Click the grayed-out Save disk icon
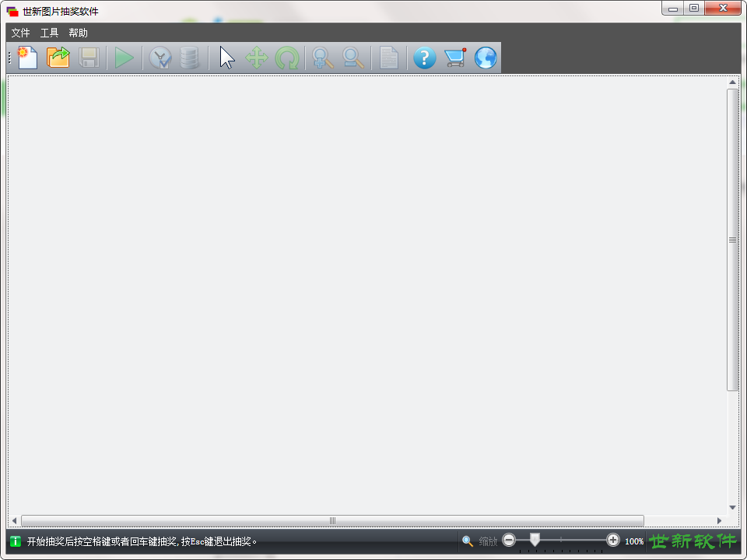Image resolution: width=747 pixels, height=560 pixels. [x=89, y=58]
